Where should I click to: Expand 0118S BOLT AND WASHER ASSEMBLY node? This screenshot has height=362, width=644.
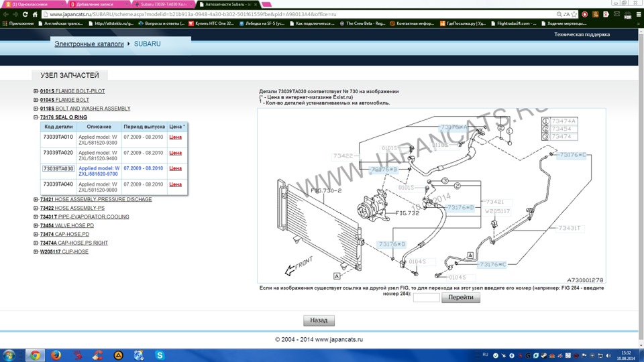[36, 109]
